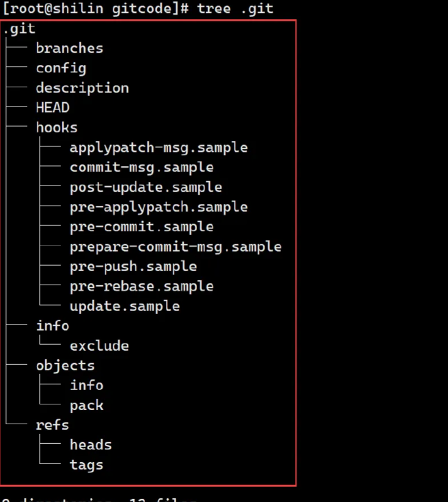Click the hooks directory name
This screenshot has width=448, height=502.
click(57, 127)
